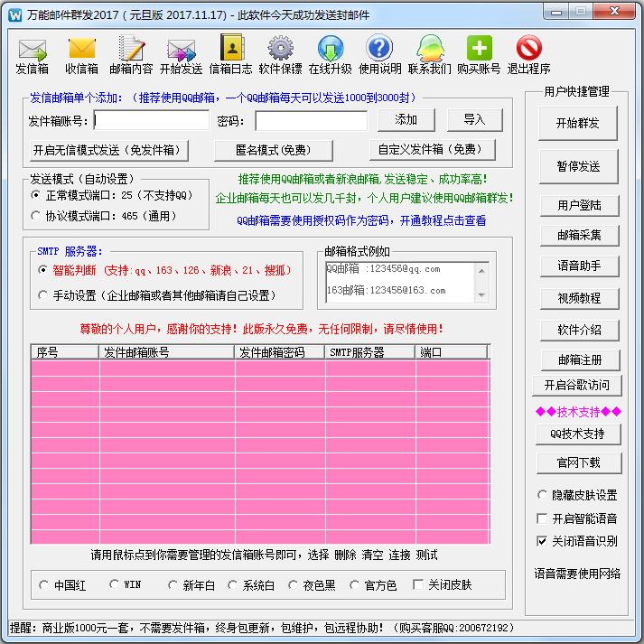Click the 邮箱注册 button

click(x=580, y=360)
